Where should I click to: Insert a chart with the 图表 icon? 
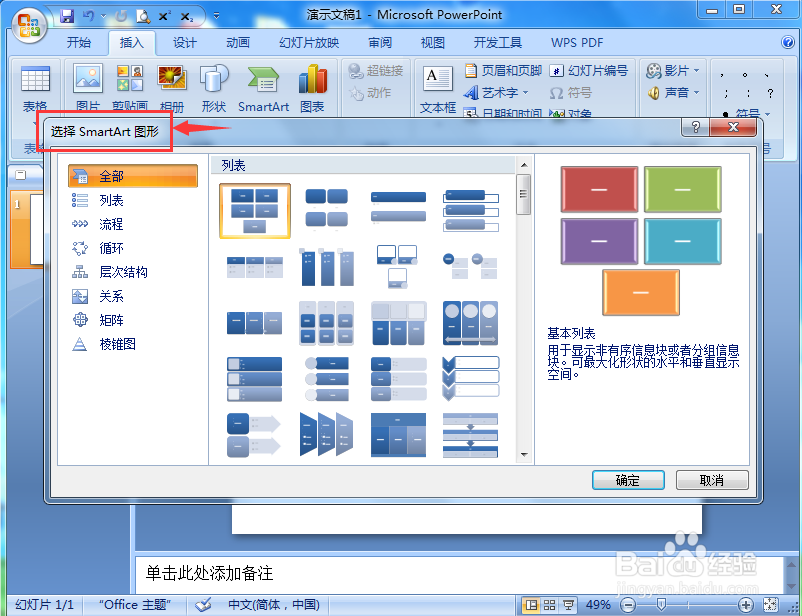pyautogui.click(x=312, y=88)
